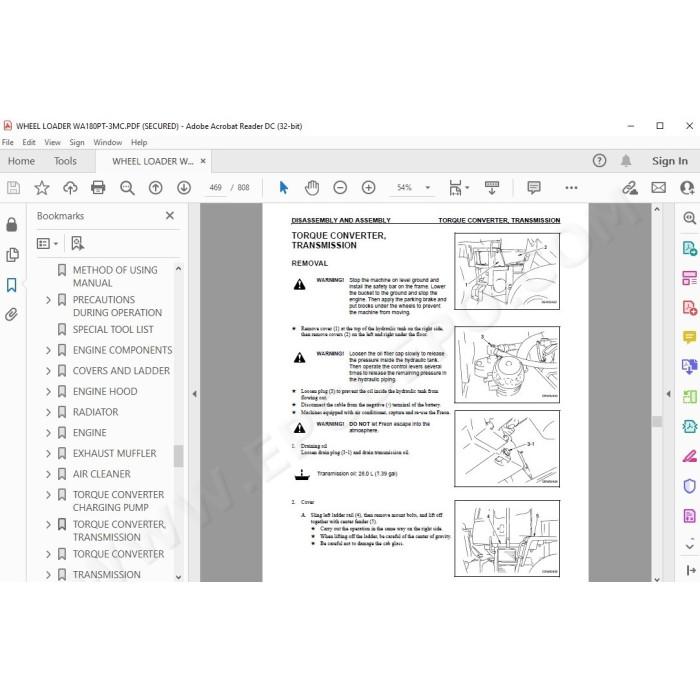The height and width of the screenshot is (700, 700).
Task: Expand COVERS AND LADDER bookmark
Action: point(48,371)
